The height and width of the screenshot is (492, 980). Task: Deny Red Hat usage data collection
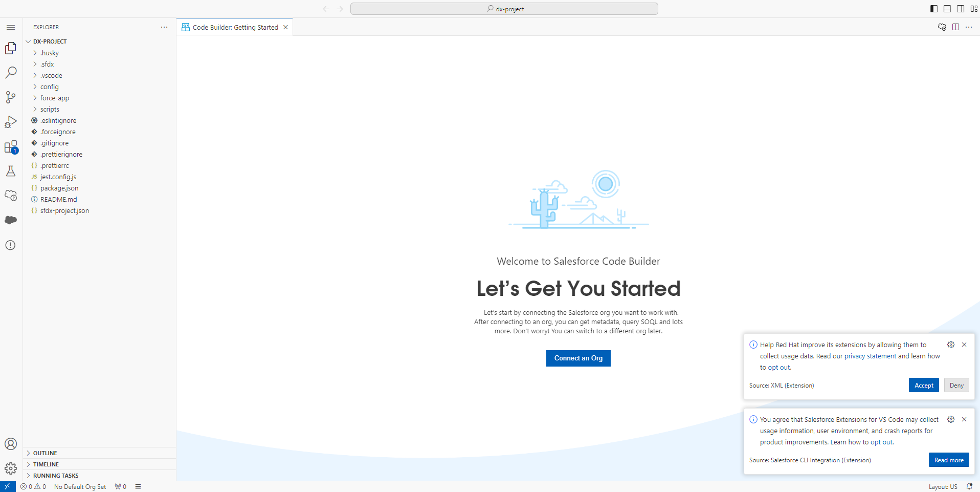point(956,386)
